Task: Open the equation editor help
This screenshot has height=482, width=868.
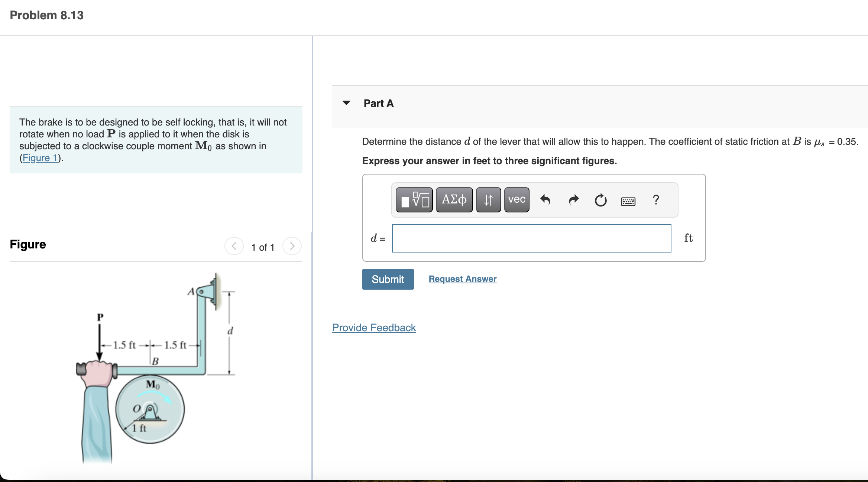Action: (656, 201)
